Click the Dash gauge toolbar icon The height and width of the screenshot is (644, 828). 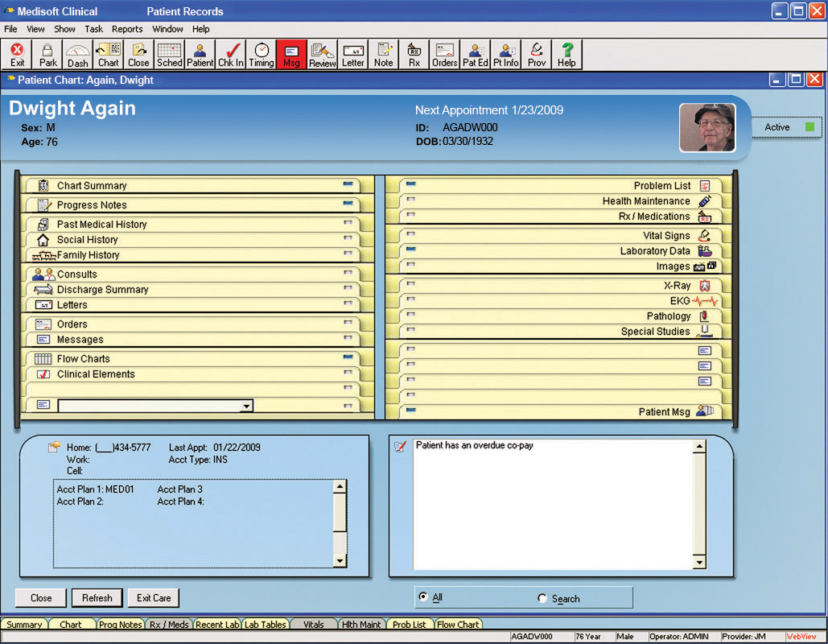click(x=77, y=55)
